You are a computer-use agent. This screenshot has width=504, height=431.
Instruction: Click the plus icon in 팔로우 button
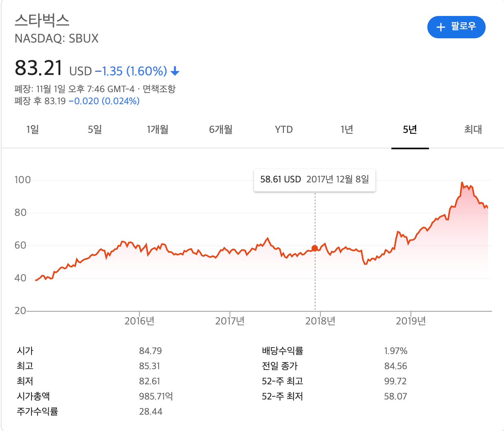coord(441,27)
